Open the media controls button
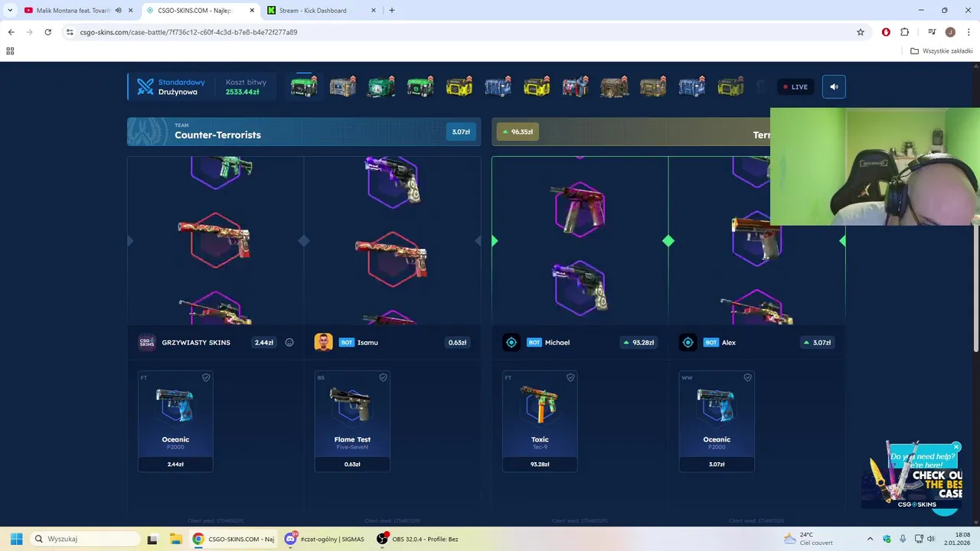This screenshot has width=980, height=551. coord(932,32)
